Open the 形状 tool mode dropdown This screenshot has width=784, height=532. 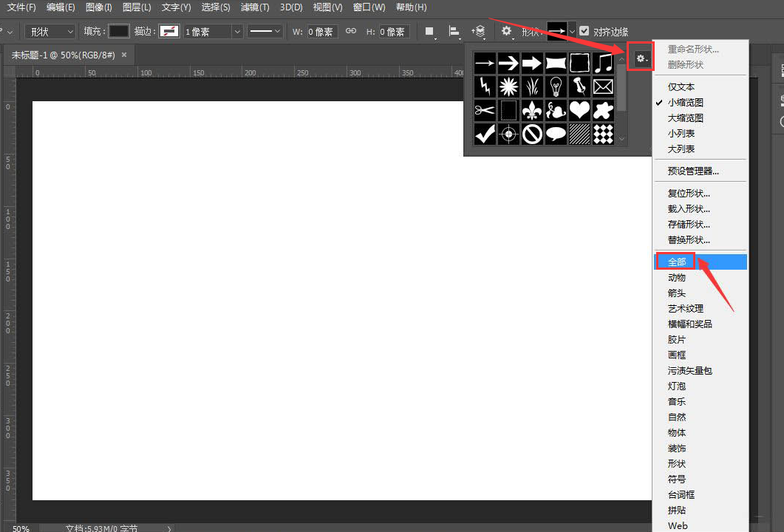click(50, 32)
